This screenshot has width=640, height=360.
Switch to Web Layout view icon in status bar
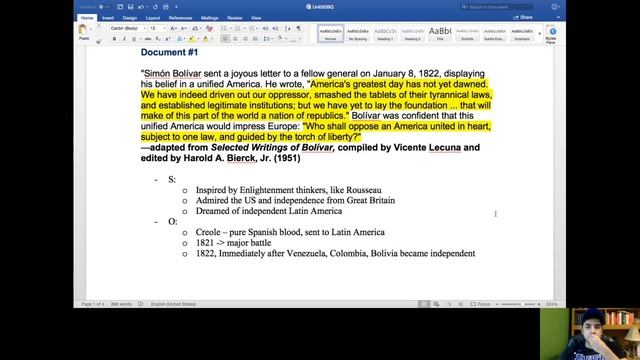tap(436, 304)
